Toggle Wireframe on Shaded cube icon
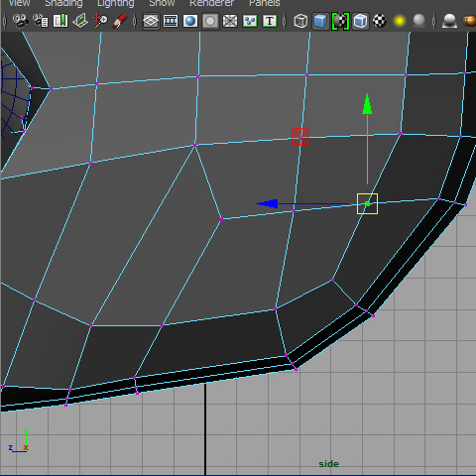 point(360,21)
